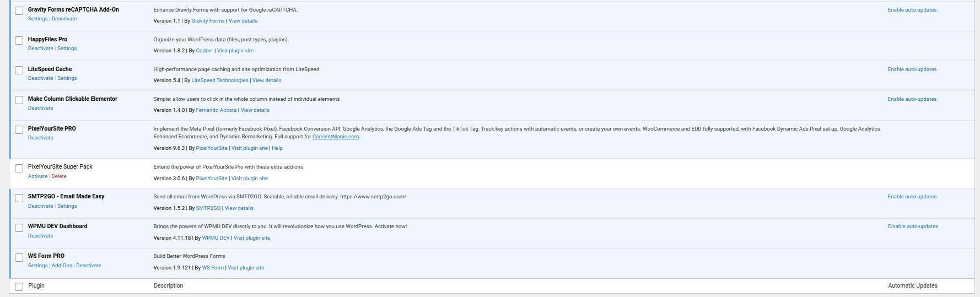Screen dimensions: 980x297
Task: Toggle the select-all checkbox in table footer
Action: (19, 287)
